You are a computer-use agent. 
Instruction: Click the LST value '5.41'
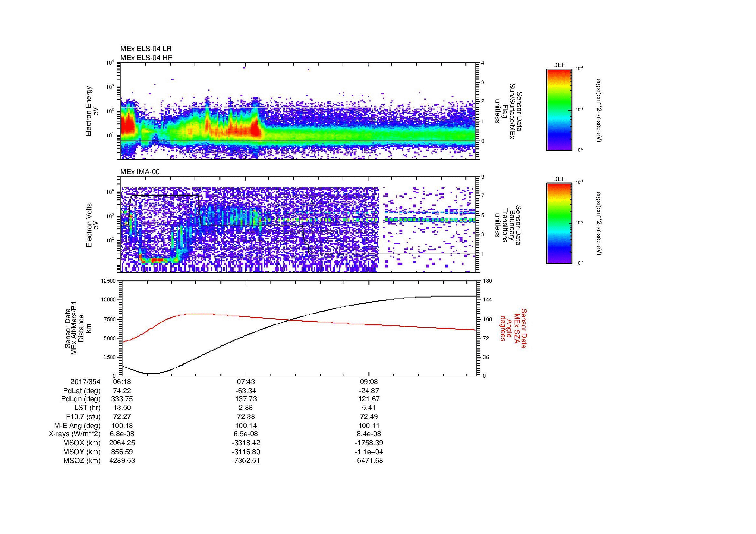(x=369, y=408)
